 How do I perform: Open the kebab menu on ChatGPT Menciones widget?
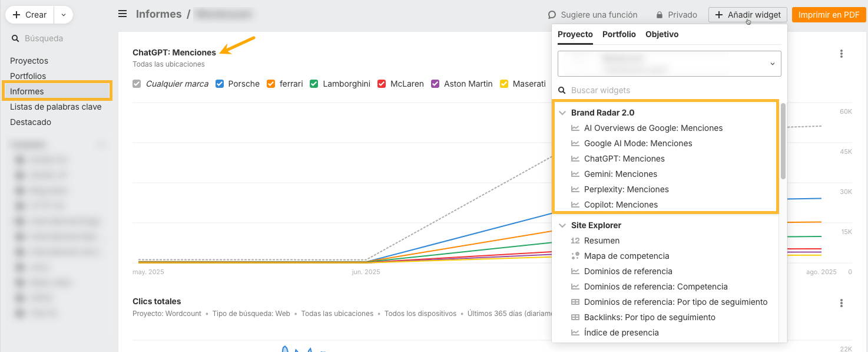coord(841,54)
